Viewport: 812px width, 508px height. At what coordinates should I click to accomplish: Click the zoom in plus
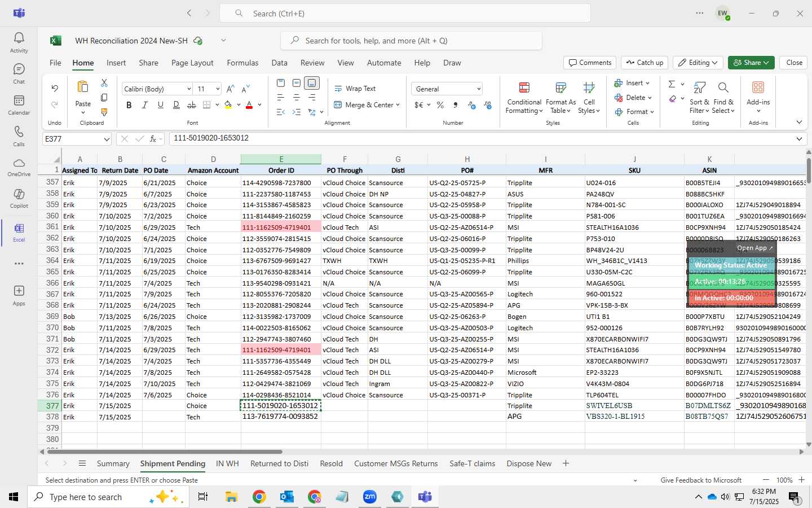[x=801, y=480]
